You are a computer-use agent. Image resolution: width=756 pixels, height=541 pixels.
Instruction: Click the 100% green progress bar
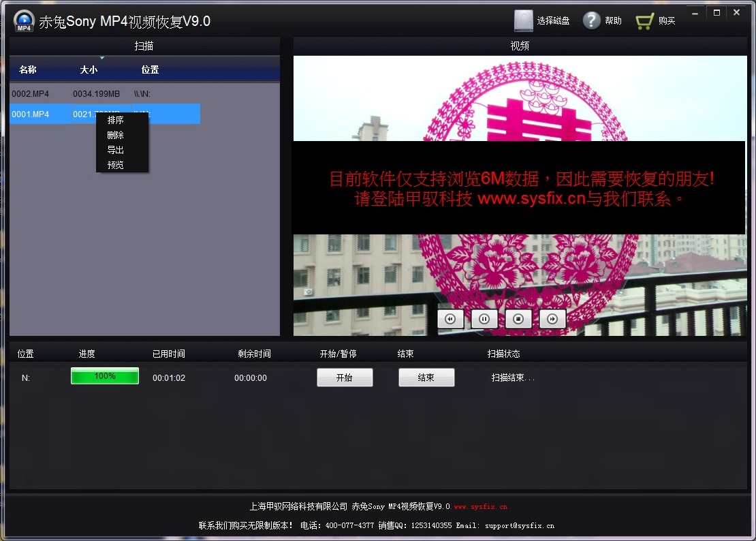pyautogui.click(x=105, y=376)
